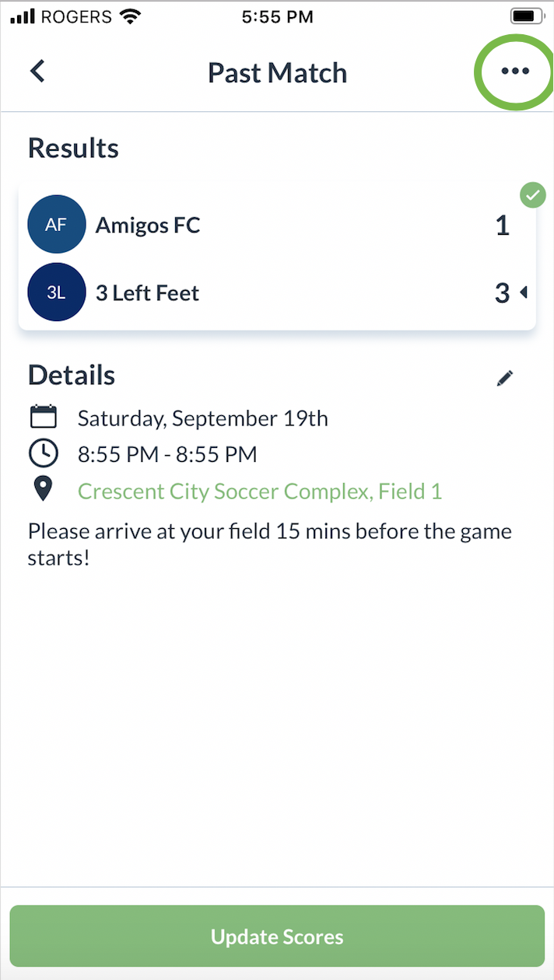This screenshot has height=980, width=554.
Task: Select the 3 Left Feet team name
Action: (147, 293)
